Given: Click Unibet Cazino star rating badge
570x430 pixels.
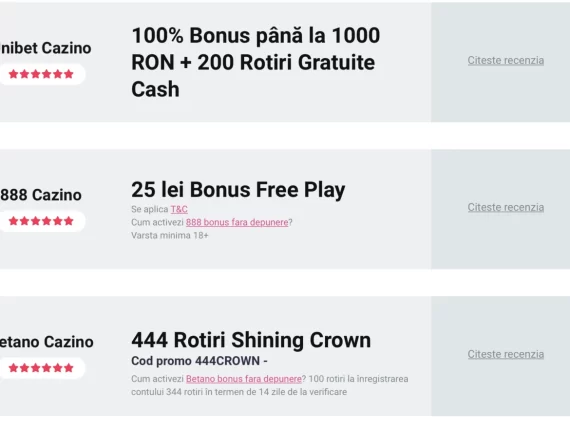Looking at the screenshot, I should click(x=41, y=74).
